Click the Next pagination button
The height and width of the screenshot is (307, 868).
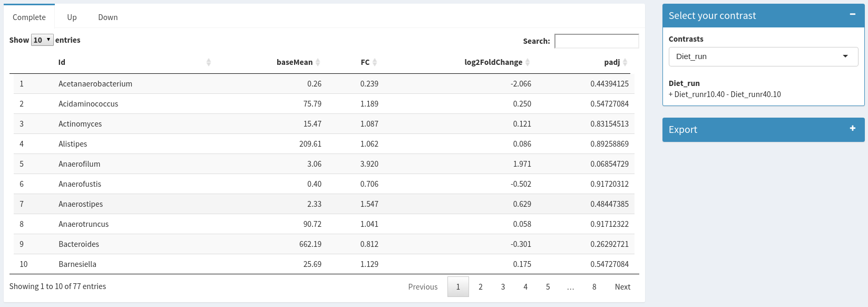coord(622,287)
